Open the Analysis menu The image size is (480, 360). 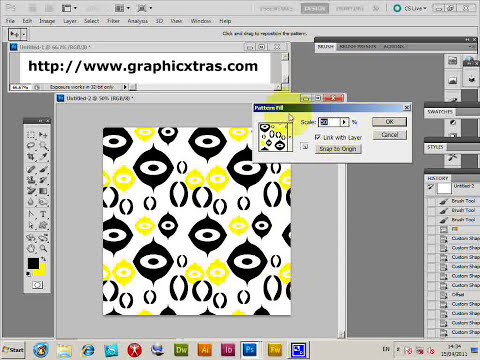[x=137, y=21]
